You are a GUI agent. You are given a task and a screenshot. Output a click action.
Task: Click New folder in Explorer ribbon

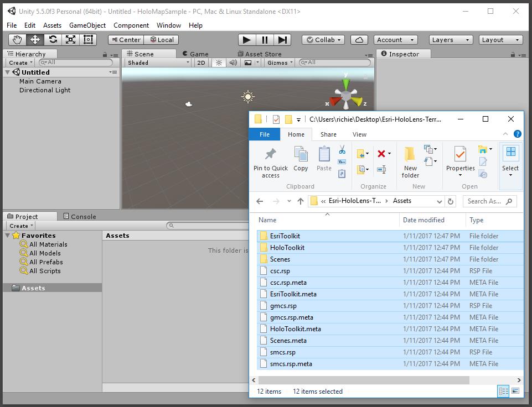pos(410,163)
